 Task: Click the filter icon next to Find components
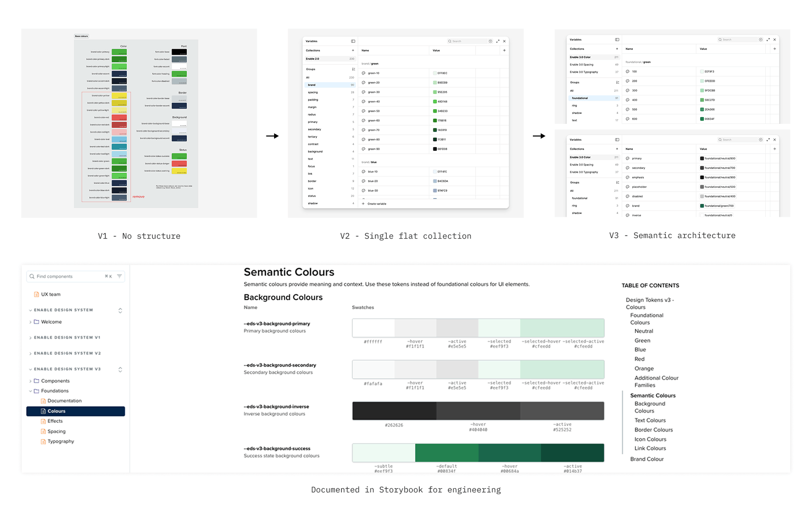pyautogui.click(x=120, y=276)
